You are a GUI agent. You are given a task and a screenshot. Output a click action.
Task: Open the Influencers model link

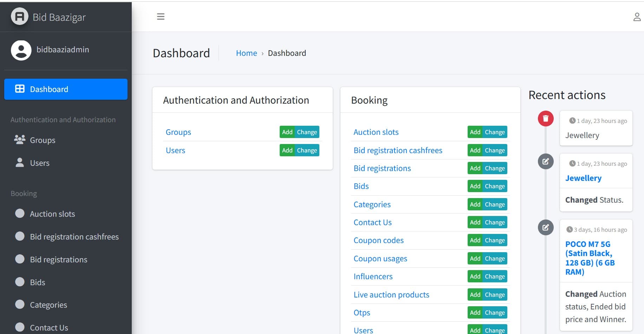coord(373,276)
